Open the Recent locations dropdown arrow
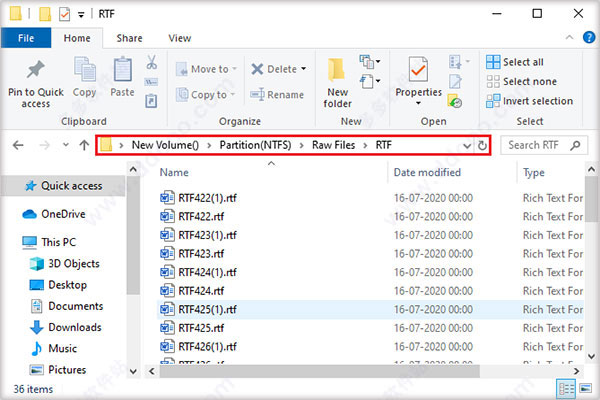Viewport: 600px width, 400px height. pyautogui.click(x=66, y=145)
